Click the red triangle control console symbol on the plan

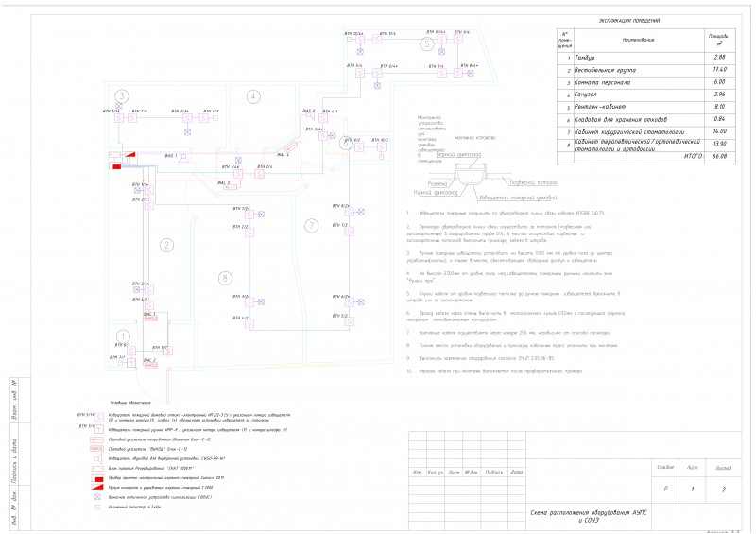coord(130,154)
